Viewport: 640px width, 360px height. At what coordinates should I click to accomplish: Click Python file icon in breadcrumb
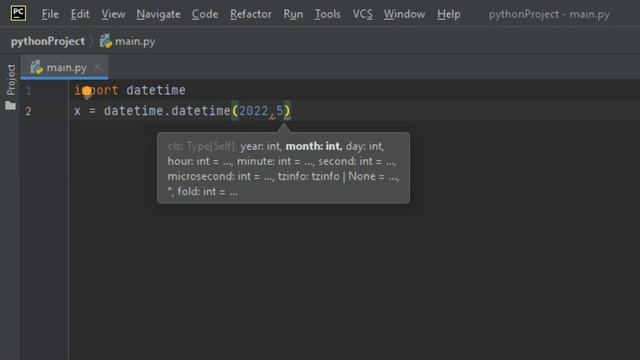[106, 41]
